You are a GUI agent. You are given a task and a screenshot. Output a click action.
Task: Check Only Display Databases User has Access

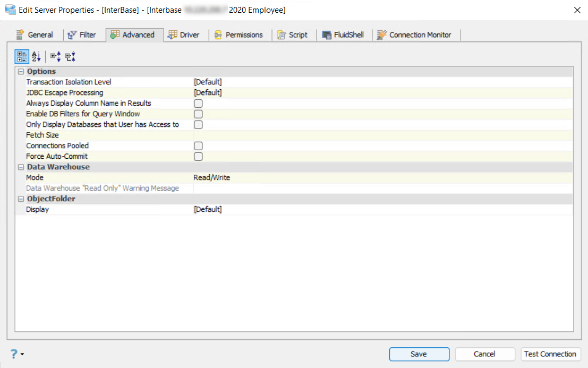[x=198, y=124]
